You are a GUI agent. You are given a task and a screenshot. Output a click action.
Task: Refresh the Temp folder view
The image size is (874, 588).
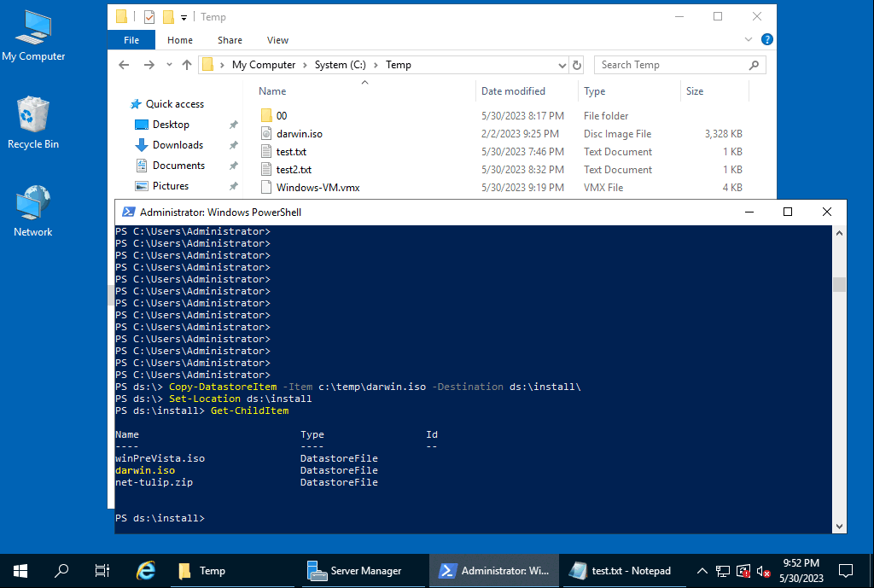pyautogui.click(x=577, y=65)
